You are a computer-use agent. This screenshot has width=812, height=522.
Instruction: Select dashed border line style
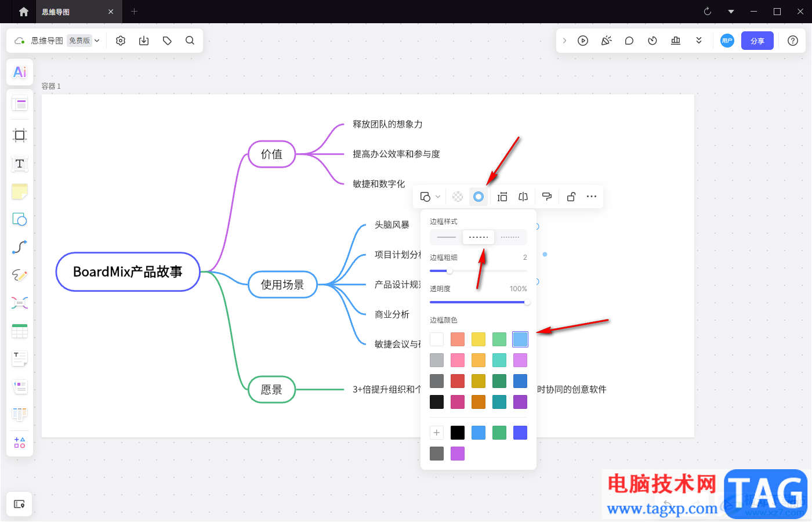pyautogui.click(x=478, y=237)
